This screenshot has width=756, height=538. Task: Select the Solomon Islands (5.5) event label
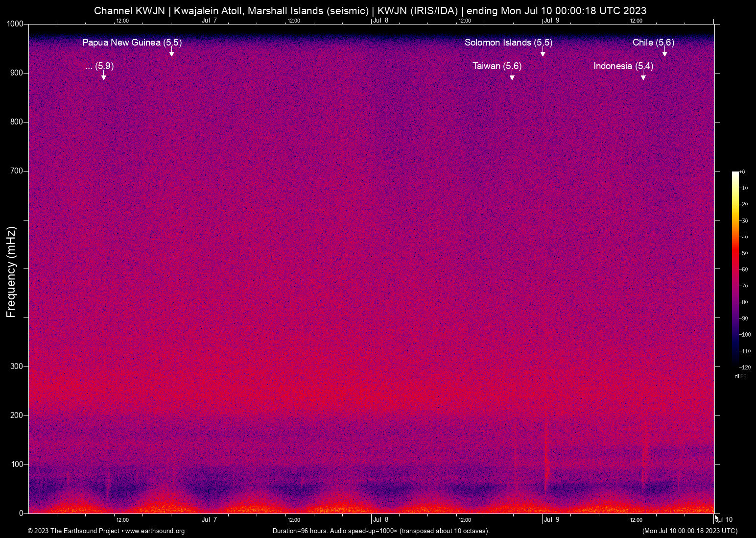[508, 43]
